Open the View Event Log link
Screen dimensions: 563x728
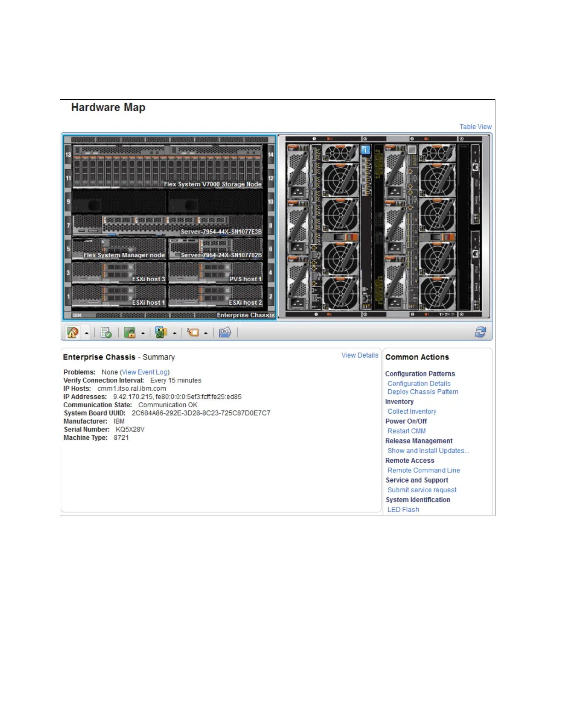[145, 372]
